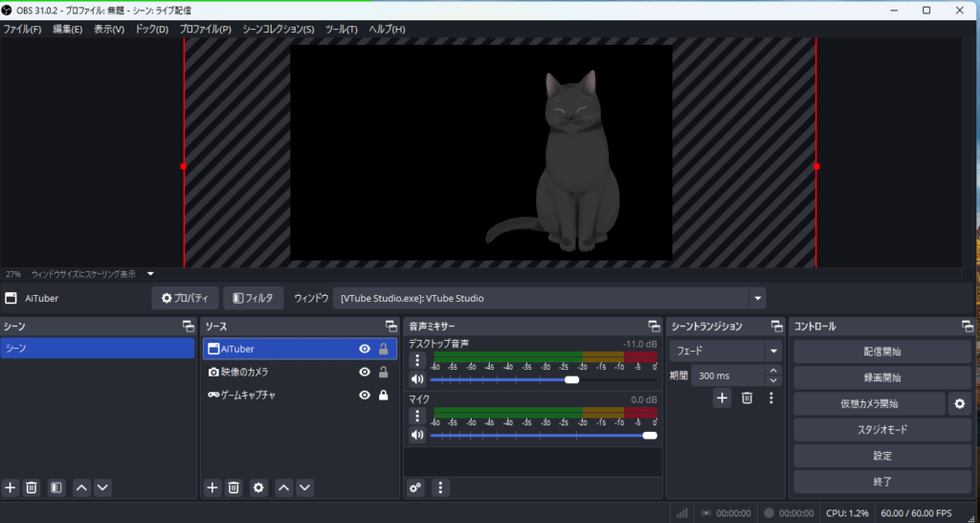
Task: Mute the デスクトップ音声 speaker icon
Action: (x=417, y=379)
